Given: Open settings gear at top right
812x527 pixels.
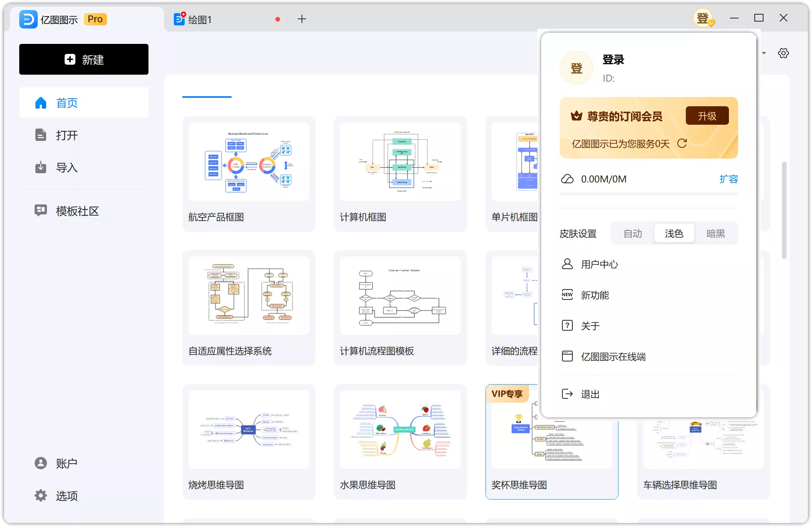Looking at the screenshot, I should 783,53.
